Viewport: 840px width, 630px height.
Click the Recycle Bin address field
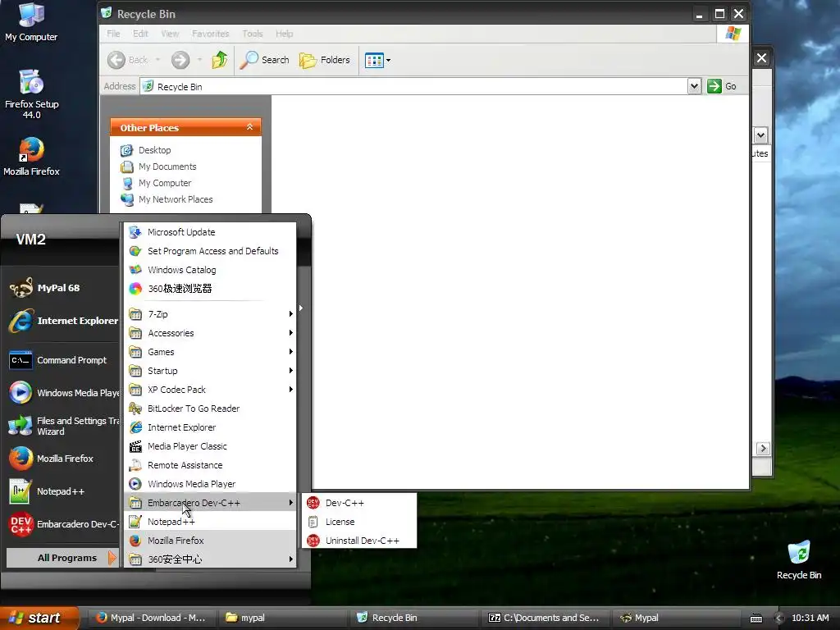(413, 86)
